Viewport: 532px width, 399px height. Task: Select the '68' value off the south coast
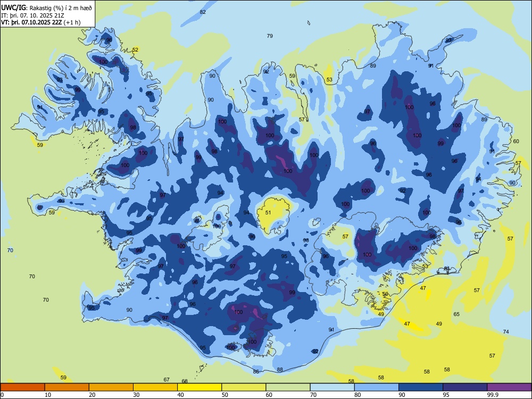[x=185, y=381]
